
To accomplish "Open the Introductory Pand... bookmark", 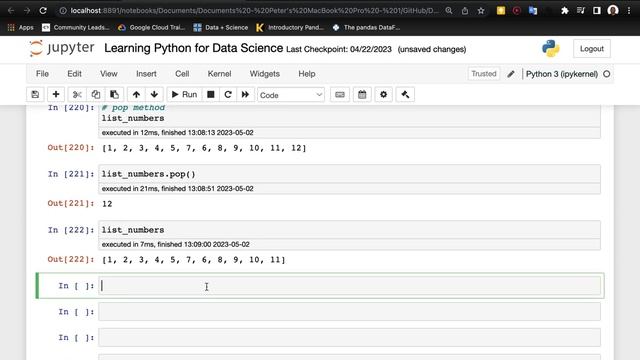I will click(x=289, y=27).
